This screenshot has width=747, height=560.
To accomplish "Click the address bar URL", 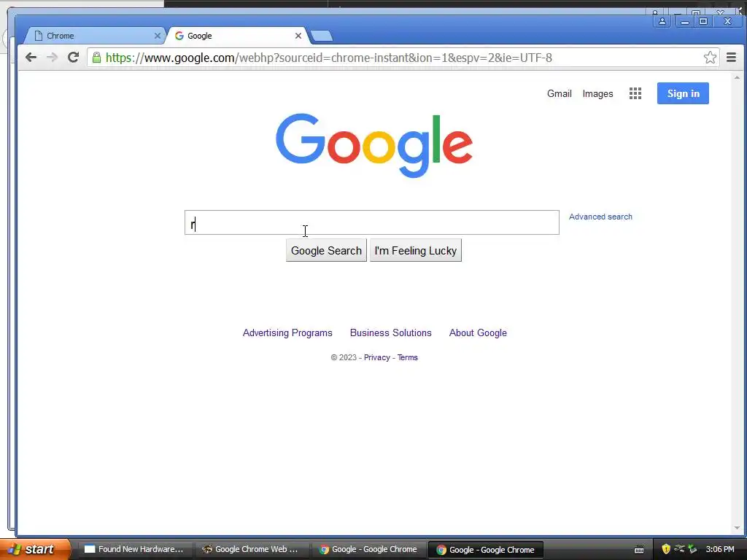I will (329, 58).
